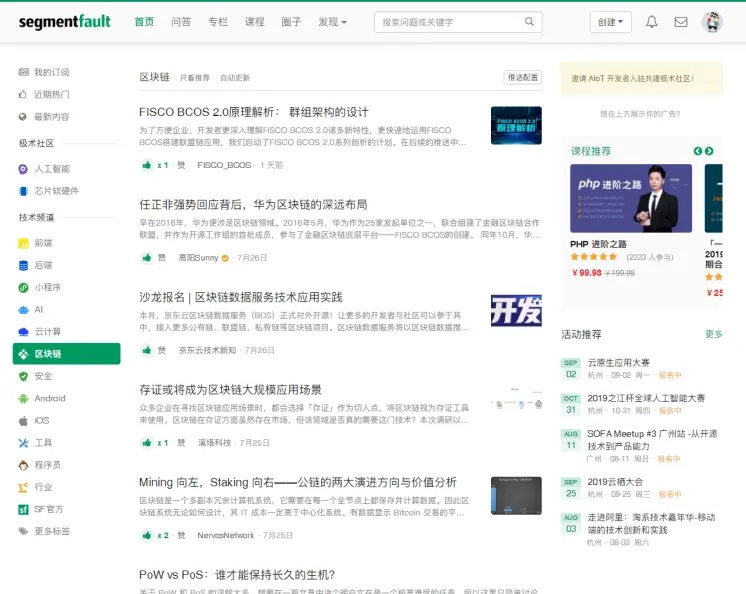
Task: Click the AI robot icon
Action: (x=23, y=310)
